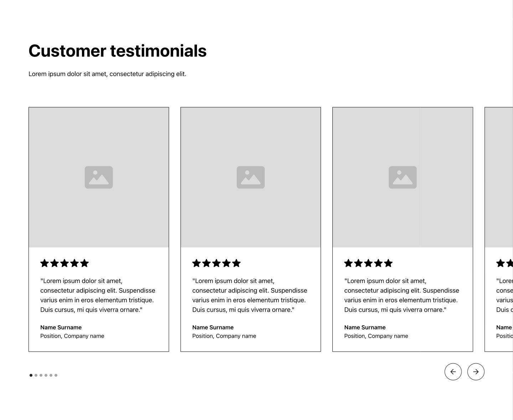The image size is (513, 420).
Task: Select the sixth (last) pagination dot
Action: pyautogui.click(x=56, y=375)
